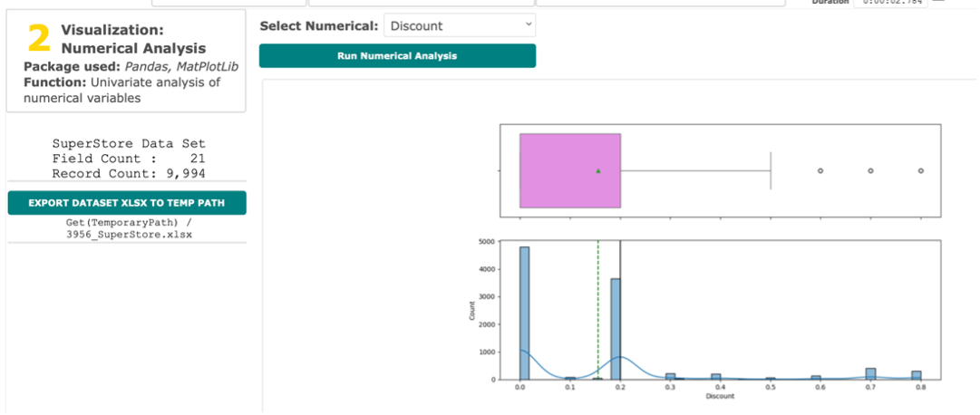Click the Visualization: Numerical Analysis heading
Image resolution: width=980 pixels, height=415 pixels.
[x=133, y=39]
